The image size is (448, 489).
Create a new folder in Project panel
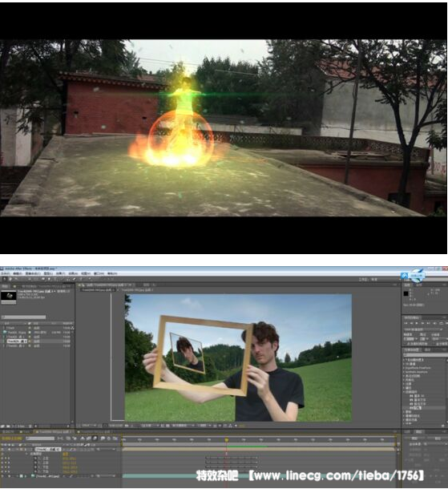[9, 426]
